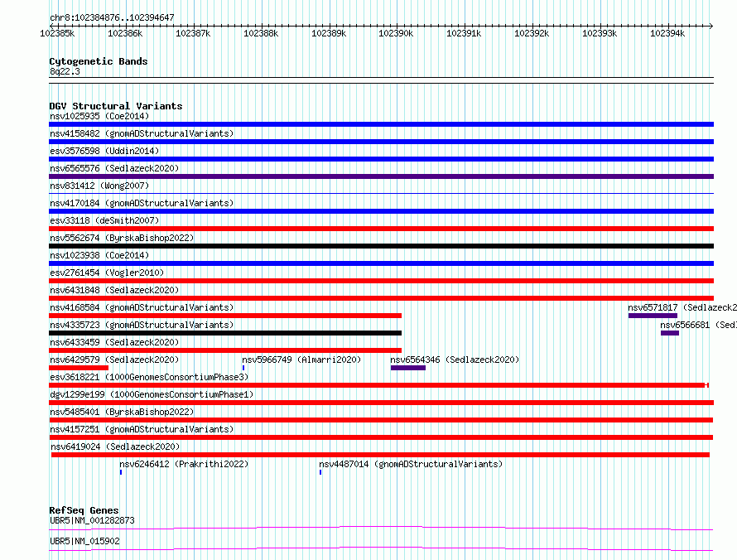Image resolution: width=737 pixels, height=560 pixels.
Task: Select the nsv5562674 (ByrskaBishop2022) label
Action: [x=122, y=238]
